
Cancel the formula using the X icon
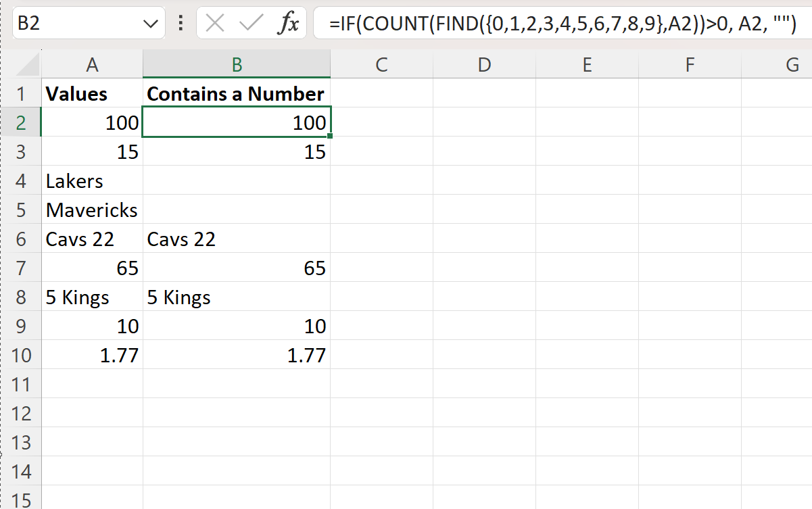coord(215,22)
